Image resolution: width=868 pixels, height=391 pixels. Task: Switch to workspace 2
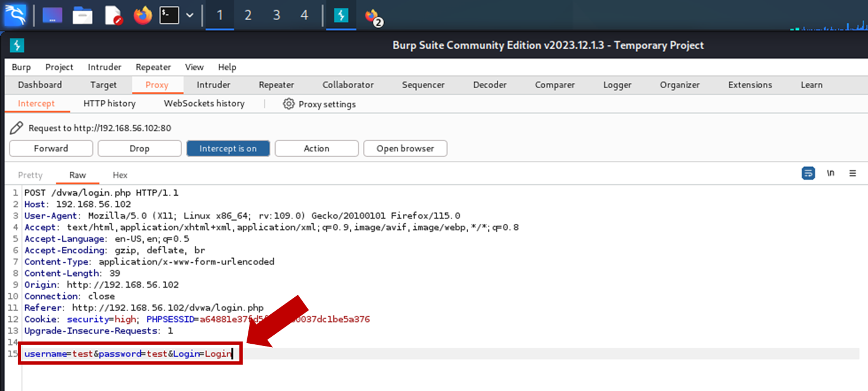coord(248,16)
